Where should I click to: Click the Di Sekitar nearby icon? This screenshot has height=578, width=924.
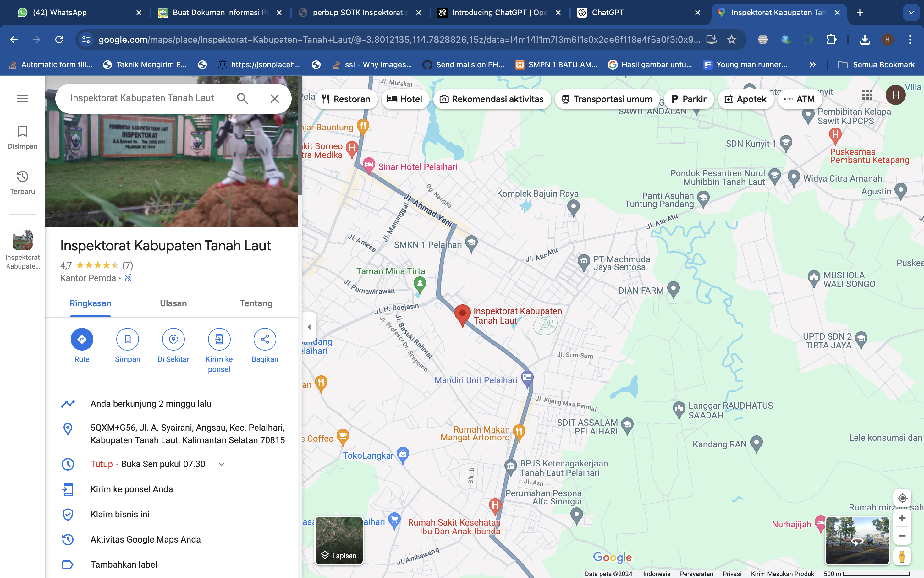click(x=173, y=339)
